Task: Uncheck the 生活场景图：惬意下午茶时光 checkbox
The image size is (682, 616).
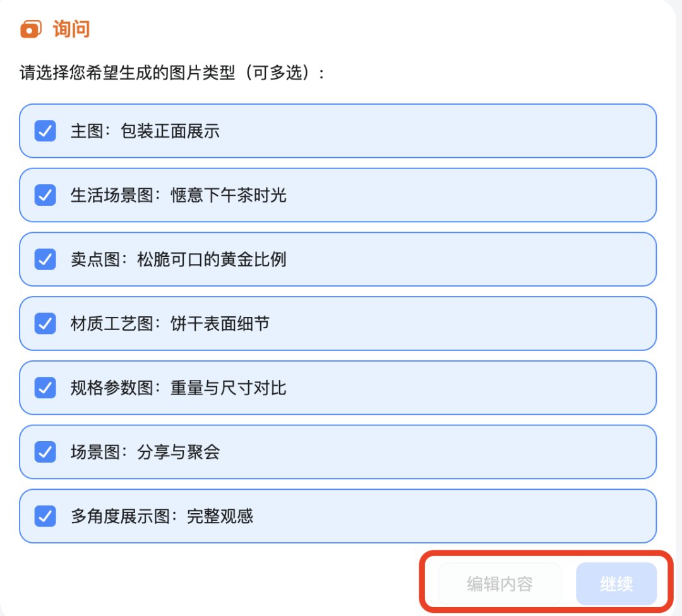Action: (x=45, y=195)
